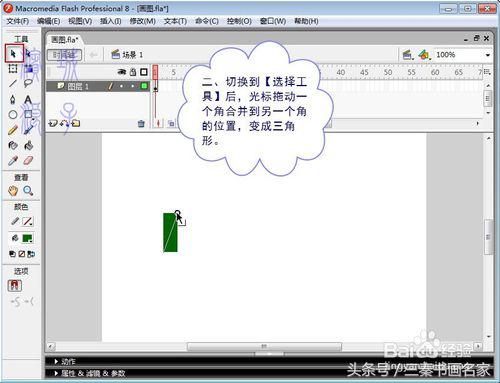The image size is (500, 383).
Task: Add a motion guide layer
Action: 64,123
